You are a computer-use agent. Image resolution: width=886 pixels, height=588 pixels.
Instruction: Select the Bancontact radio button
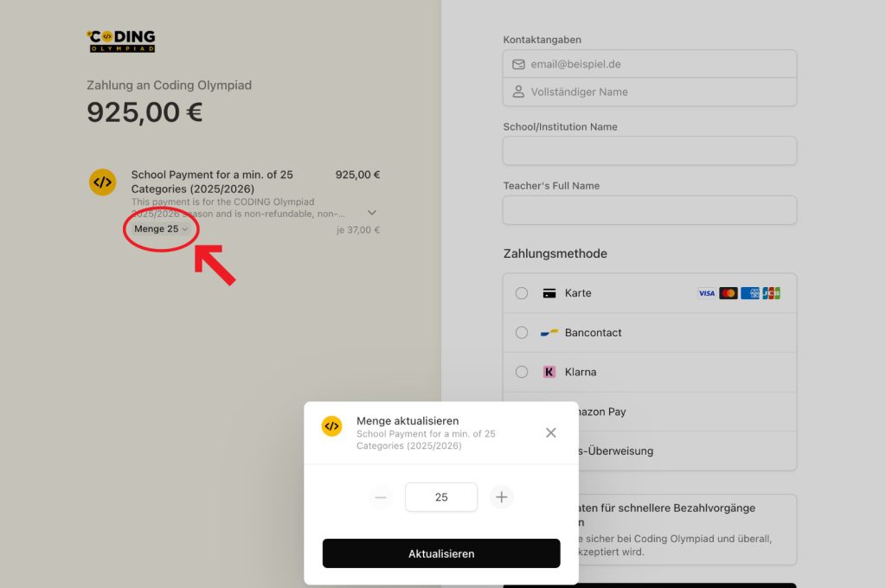[x=522, y=333]
